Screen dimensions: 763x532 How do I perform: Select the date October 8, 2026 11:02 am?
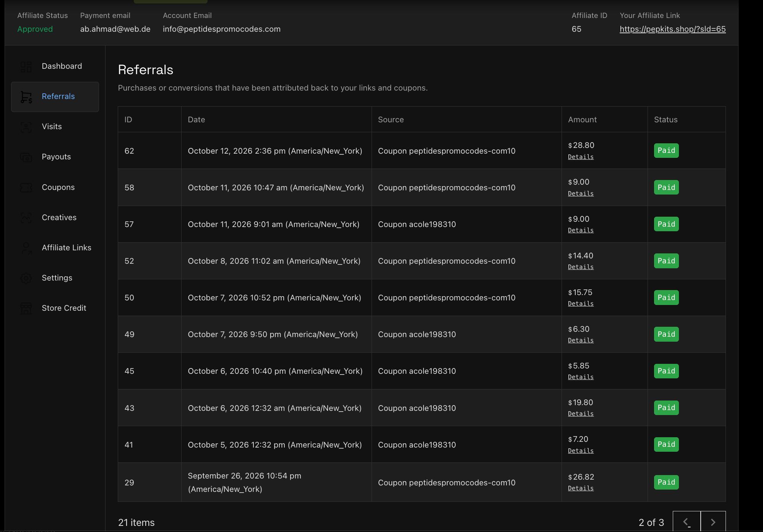point(274,261)
